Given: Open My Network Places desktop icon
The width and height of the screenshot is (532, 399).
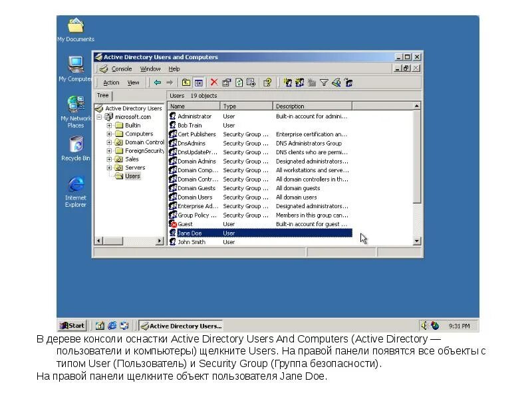Looking at the screenshot, I should [x=76, y=112].
